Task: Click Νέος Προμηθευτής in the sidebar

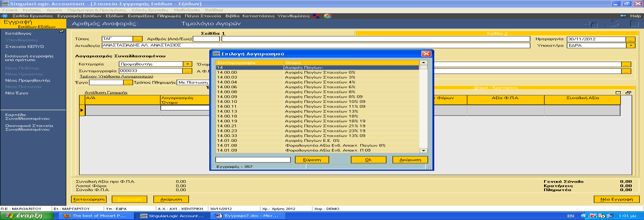Action: (27, 81)
